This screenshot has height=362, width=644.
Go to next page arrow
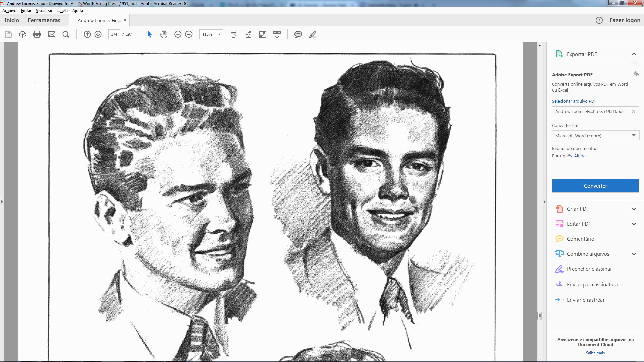pyautogui.click(x=98, y=34)
